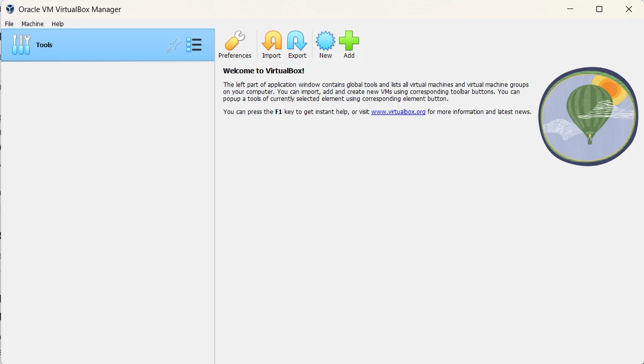644x364 pixels.
Task: Close the VirtualBox Manager window
Action: [628, 9]
